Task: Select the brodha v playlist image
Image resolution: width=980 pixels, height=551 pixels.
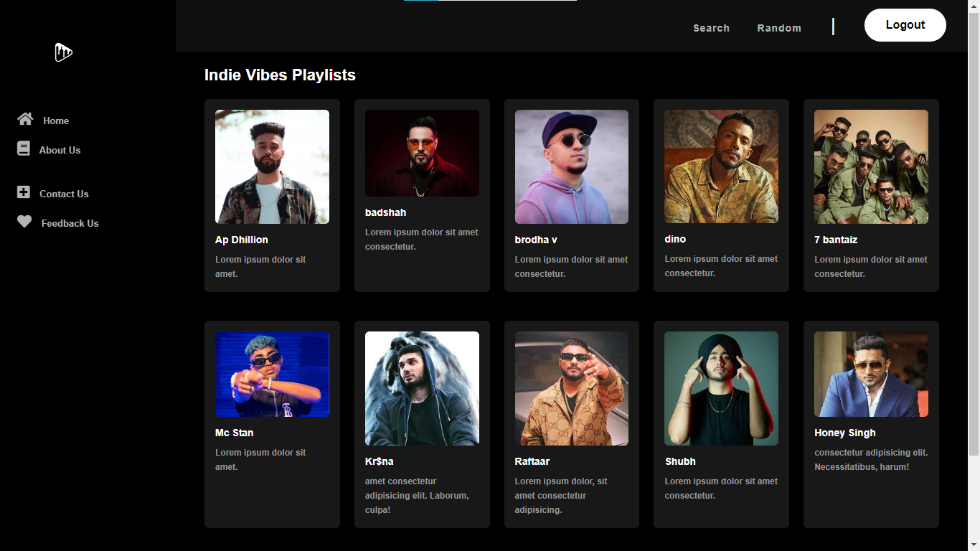Action: pos(572,166)
